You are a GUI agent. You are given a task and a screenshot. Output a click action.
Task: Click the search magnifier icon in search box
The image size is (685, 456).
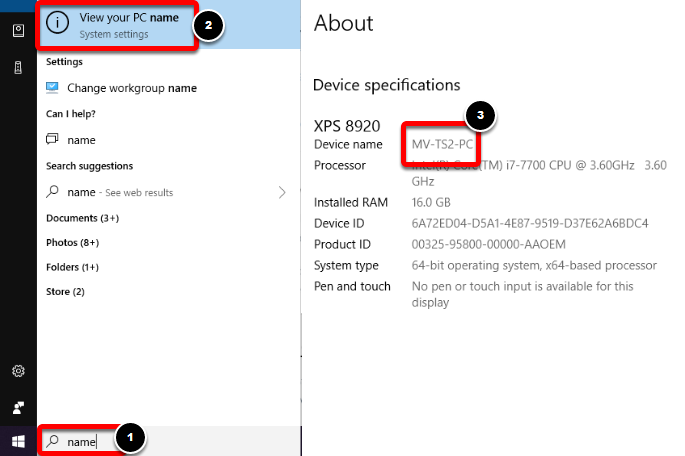pos(52,441)
